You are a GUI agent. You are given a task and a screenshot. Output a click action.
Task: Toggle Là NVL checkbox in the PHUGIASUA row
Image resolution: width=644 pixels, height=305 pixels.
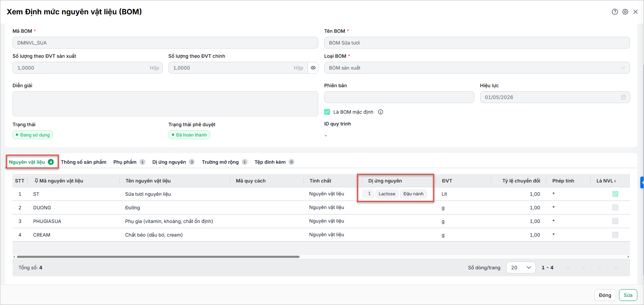pyautogui.click(x=615, y=221)
